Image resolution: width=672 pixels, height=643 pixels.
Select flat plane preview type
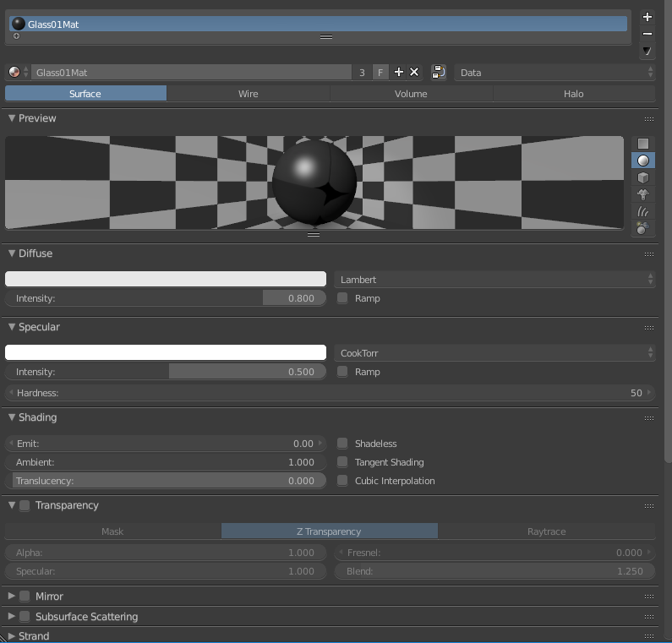point(643,144)
